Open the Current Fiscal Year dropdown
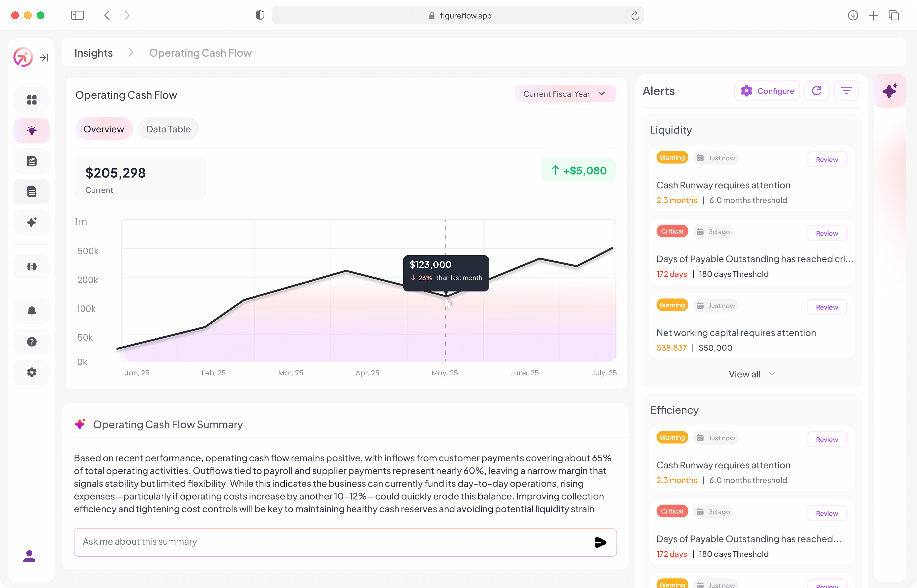 pyautogui.click(x=565, y=94)
